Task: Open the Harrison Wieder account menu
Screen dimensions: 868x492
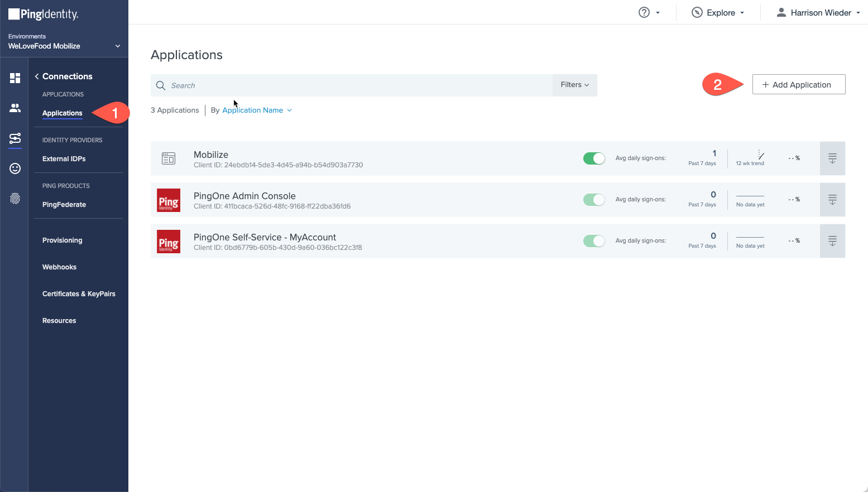Action: point(818,12)
